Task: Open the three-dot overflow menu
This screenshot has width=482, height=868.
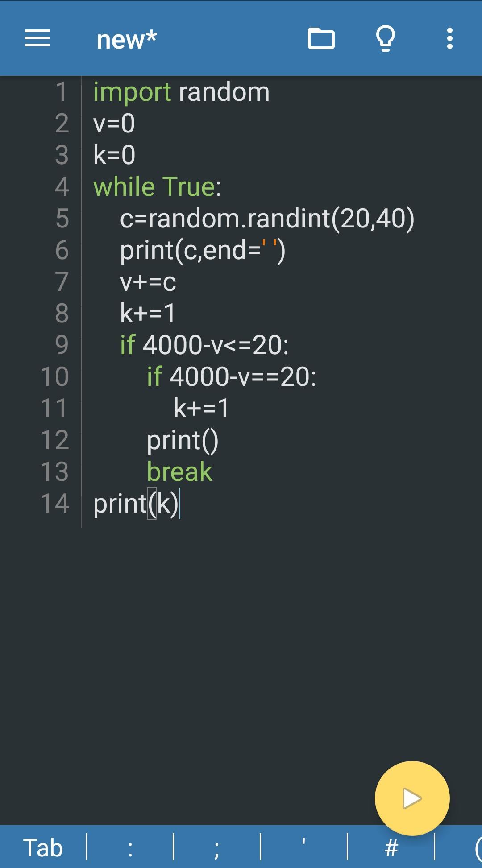Action: 450,38
